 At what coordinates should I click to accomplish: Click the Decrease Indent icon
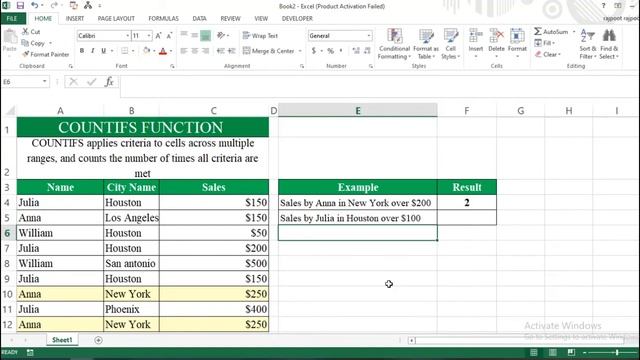click(220, 51)
